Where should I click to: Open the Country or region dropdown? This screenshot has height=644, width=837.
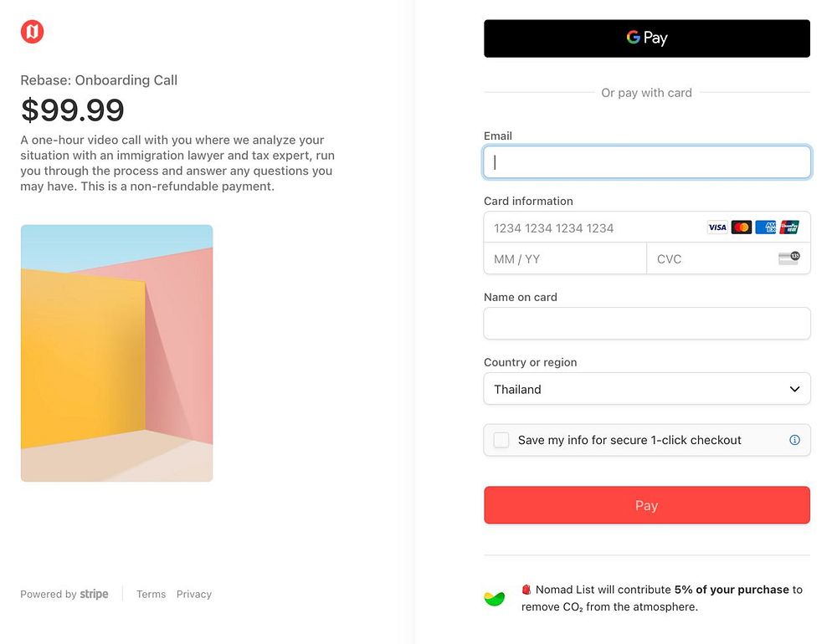[x=646, y=389]
